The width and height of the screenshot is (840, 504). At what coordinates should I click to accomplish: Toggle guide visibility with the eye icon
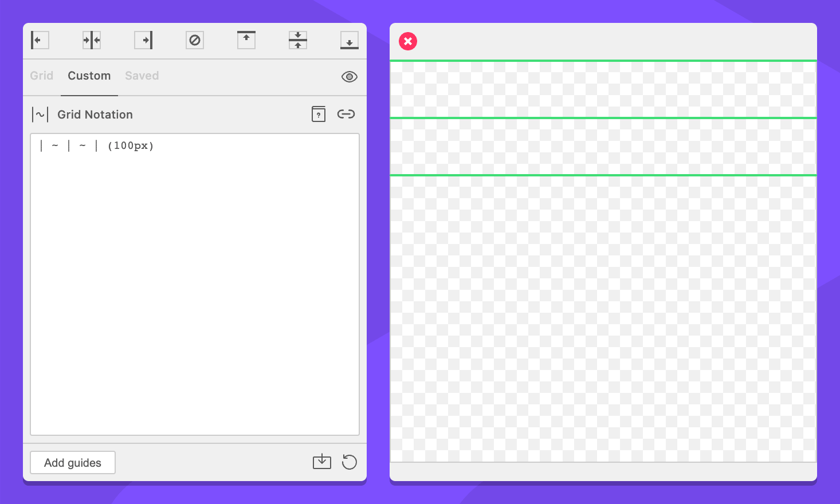(350, 77)
